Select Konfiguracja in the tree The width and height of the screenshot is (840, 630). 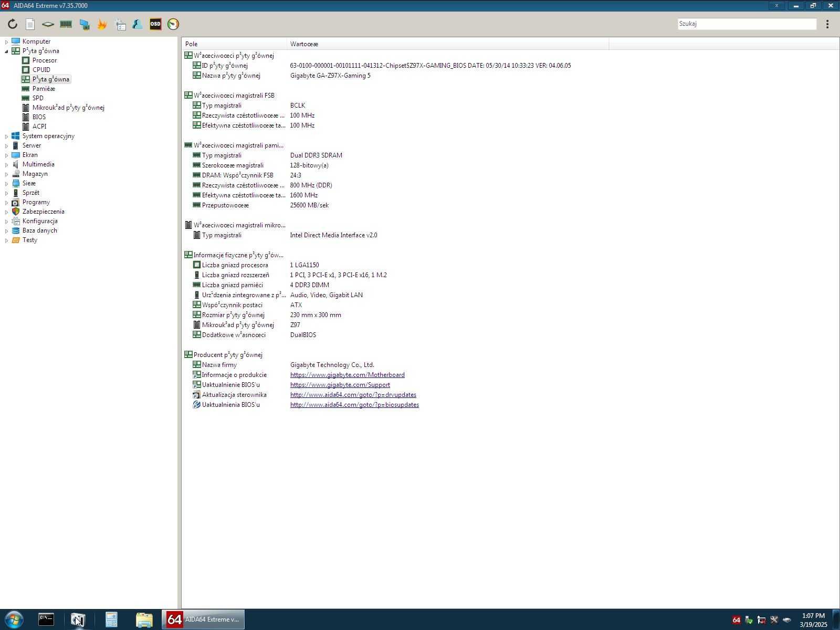[x=40, y=221]
